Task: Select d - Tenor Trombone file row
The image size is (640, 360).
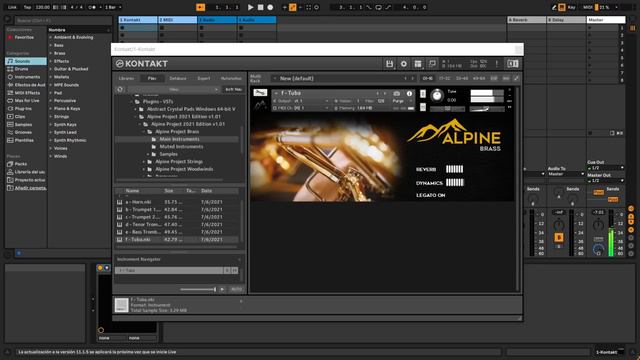Action: click(x=177, y=224)
